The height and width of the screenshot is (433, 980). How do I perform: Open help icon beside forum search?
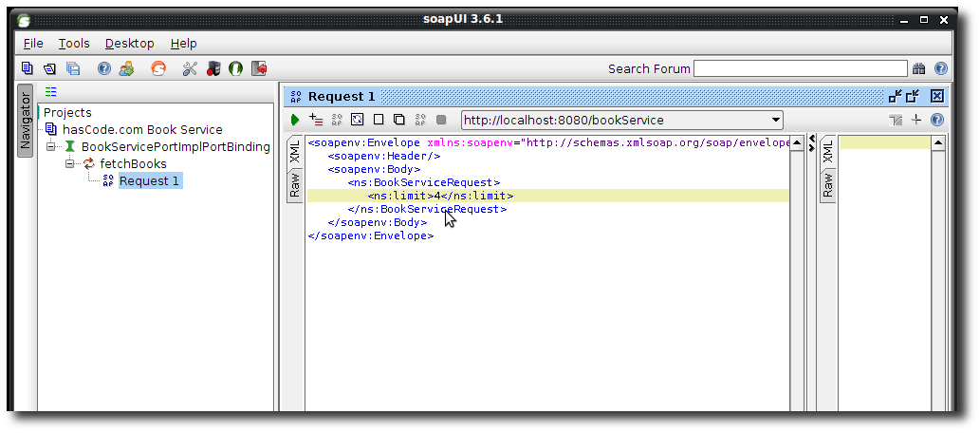click(x=940, y=68)
